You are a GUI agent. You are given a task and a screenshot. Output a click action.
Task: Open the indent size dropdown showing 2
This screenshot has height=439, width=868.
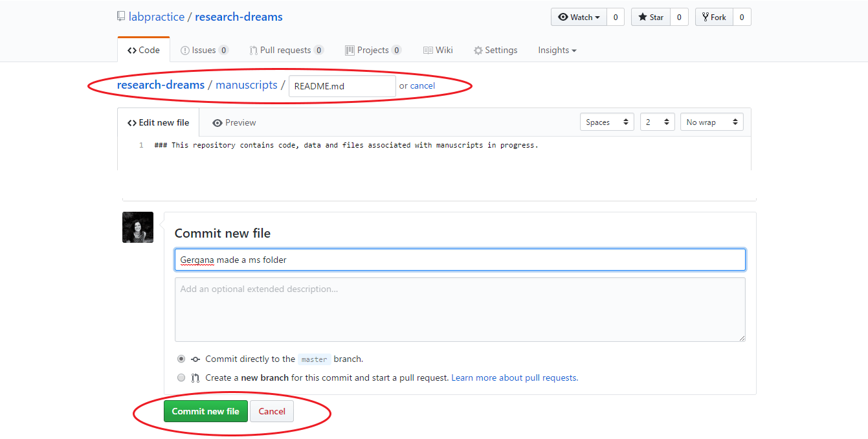pyautogui.click(x=657, y=121)
